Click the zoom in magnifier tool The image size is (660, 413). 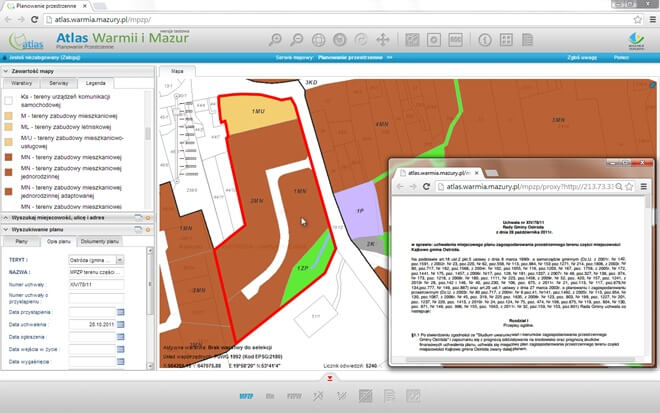(276, 40)
